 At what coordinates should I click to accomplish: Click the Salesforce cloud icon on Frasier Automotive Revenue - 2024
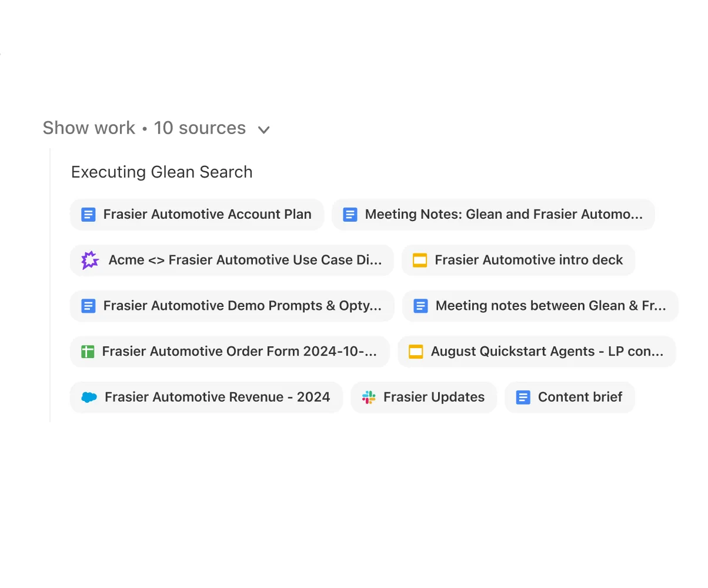pyautogui.click(x=89, y=397)
